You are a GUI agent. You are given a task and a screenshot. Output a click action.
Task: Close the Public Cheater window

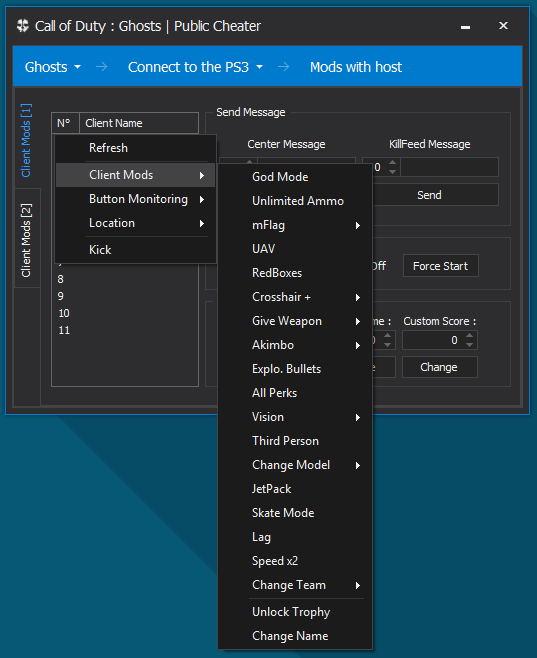tap(503, 26)
